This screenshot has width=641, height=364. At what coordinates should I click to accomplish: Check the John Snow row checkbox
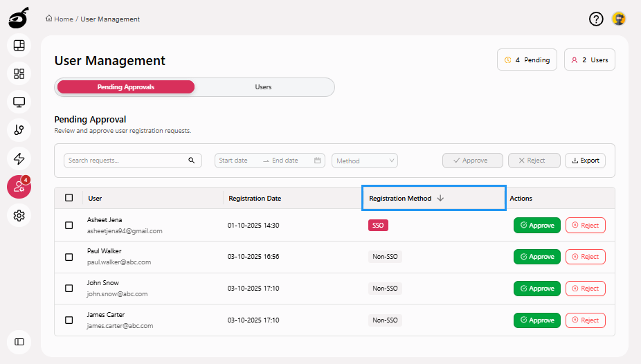pyautogui.click(x=69, y=289)
